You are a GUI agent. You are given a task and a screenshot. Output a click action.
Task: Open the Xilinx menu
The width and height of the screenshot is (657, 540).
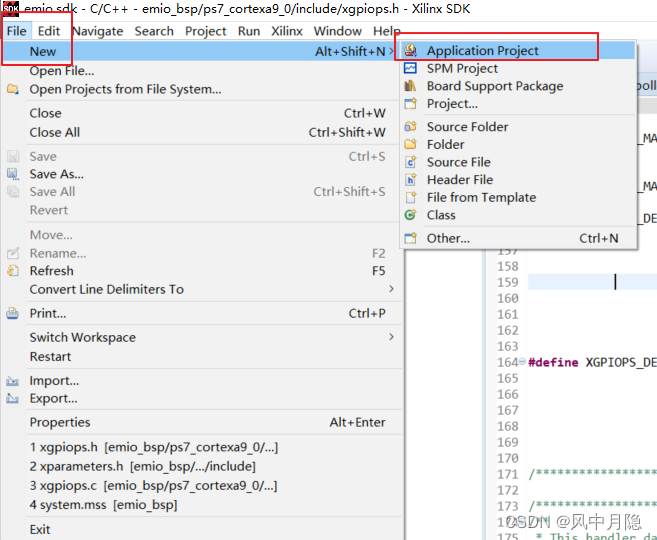pyautogui.click(x=287, y=31)
